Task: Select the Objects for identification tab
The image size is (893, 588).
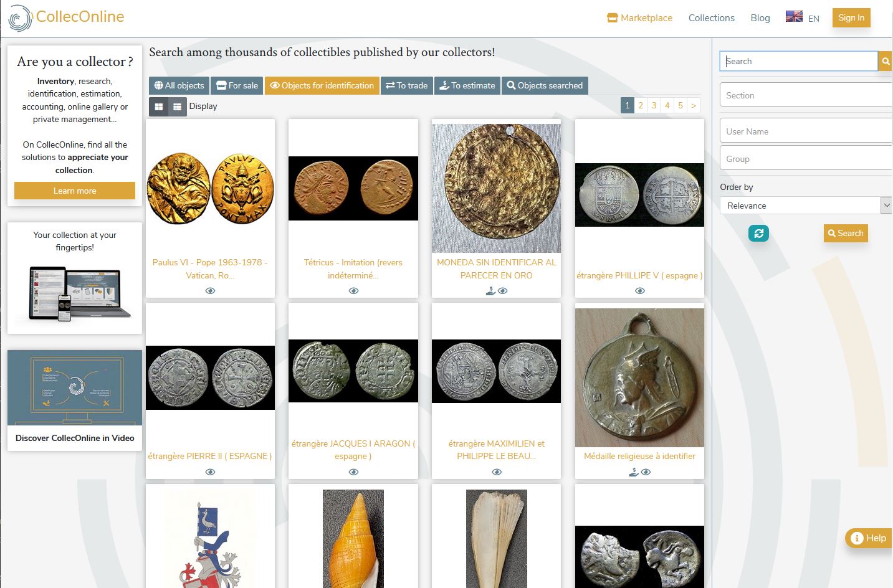Action: coord(322,85)
